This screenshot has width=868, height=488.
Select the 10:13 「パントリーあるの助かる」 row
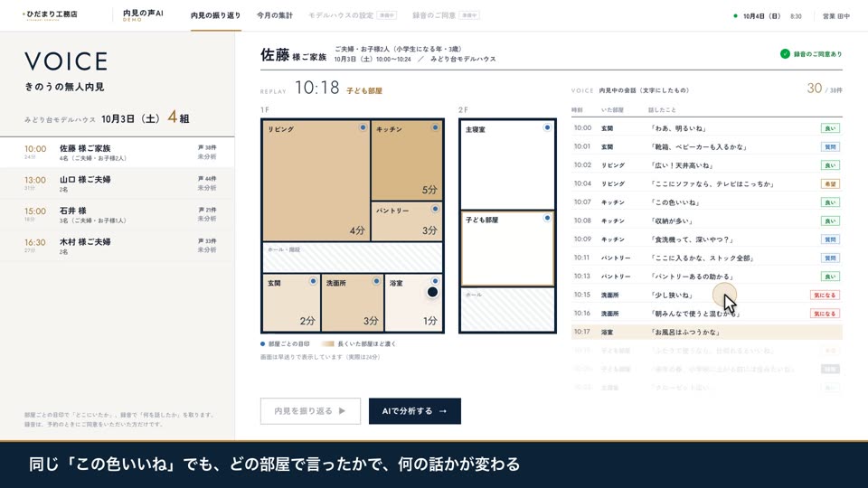[x=707, y=277]
